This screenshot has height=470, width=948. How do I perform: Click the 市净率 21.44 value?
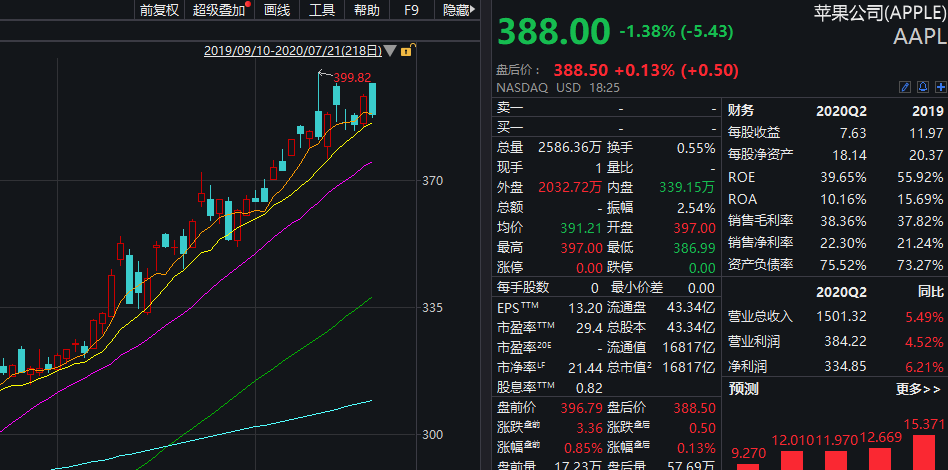pos(585,368)
